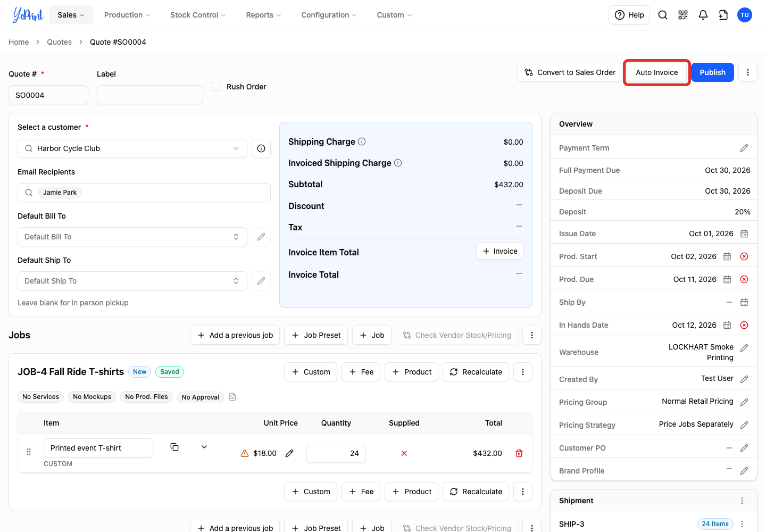766x532 pixels.
Task: Duplicate the Printed event T-shirt item
Action: tap(174, 447)
